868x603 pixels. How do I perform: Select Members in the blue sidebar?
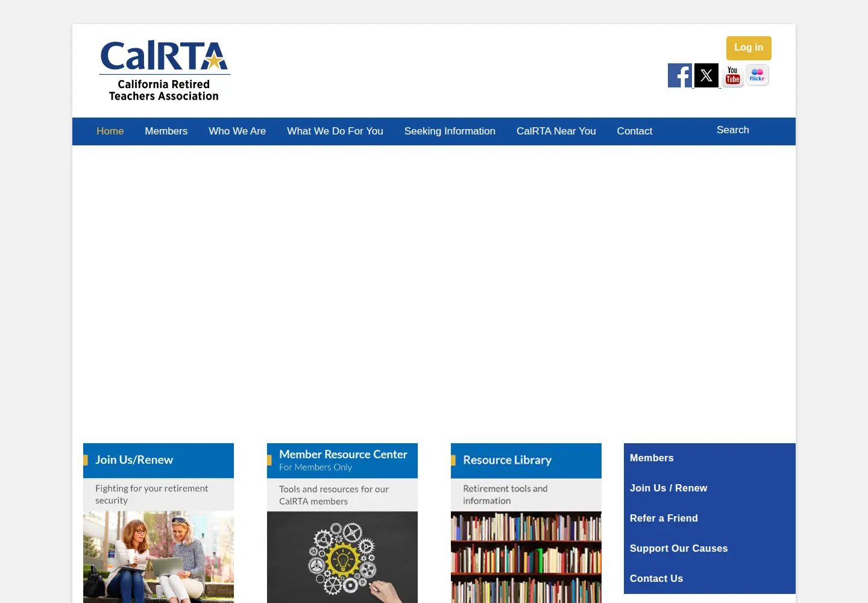(652, 458)
